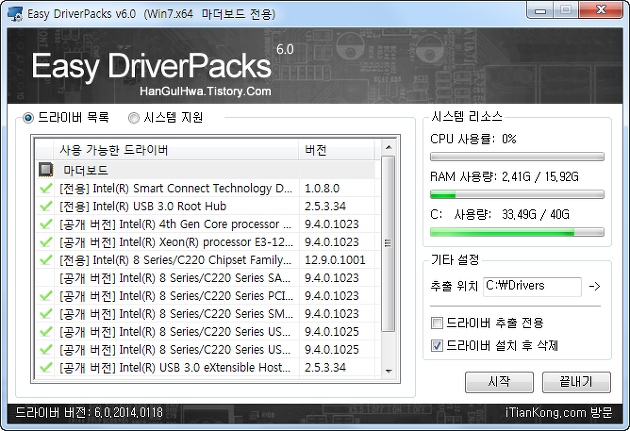Select the 시스템 지원 radio button
The width and height of the screenshot is (630, 431).
[x=133, y=118]
